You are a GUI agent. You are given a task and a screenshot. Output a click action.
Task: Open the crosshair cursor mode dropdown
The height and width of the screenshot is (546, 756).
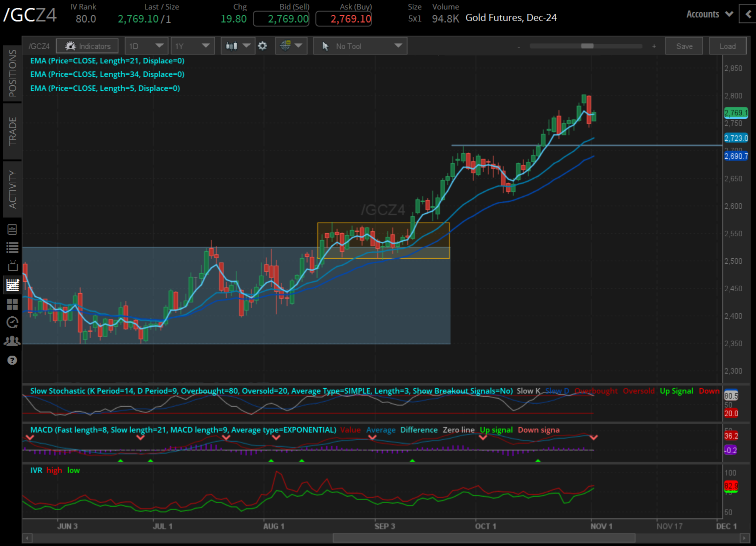pos(291,46)
